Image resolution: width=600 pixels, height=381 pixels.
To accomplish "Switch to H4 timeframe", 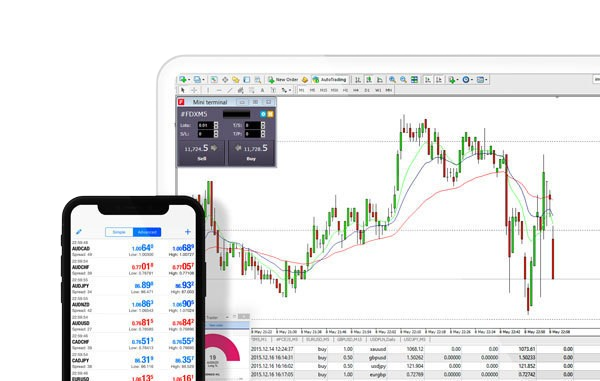I will 356,90.
